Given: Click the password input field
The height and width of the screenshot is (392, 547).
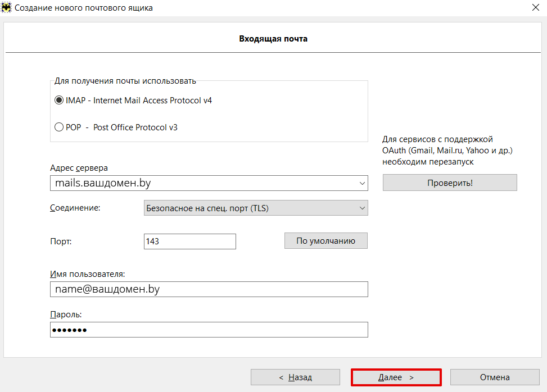Looking at the screenshot, I should (209, 330).
